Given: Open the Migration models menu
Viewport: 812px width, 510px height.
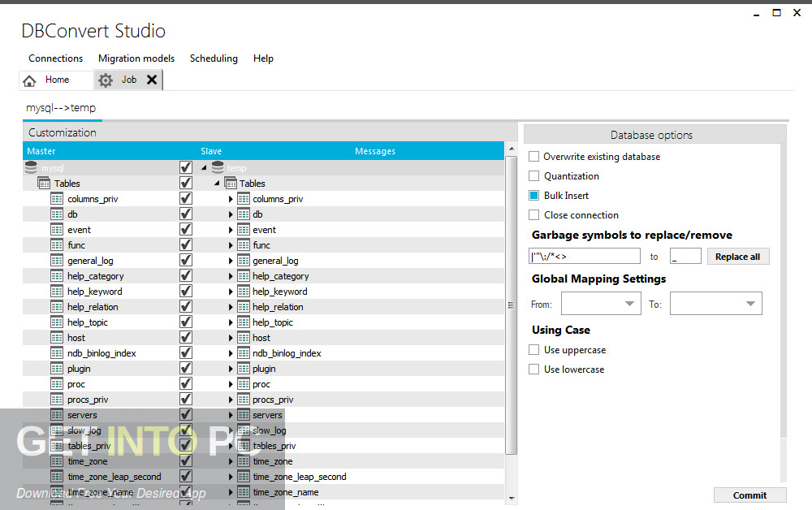Looking at the screenshot, I should tap(136, 58).
